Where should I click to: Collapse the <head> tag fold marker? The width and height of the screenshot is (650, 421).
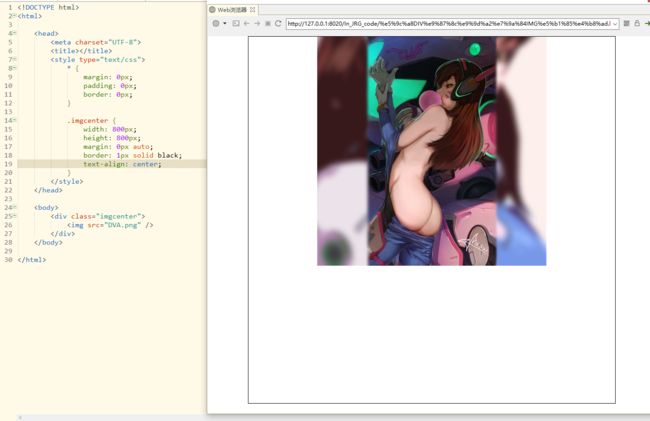coord(14,33)
